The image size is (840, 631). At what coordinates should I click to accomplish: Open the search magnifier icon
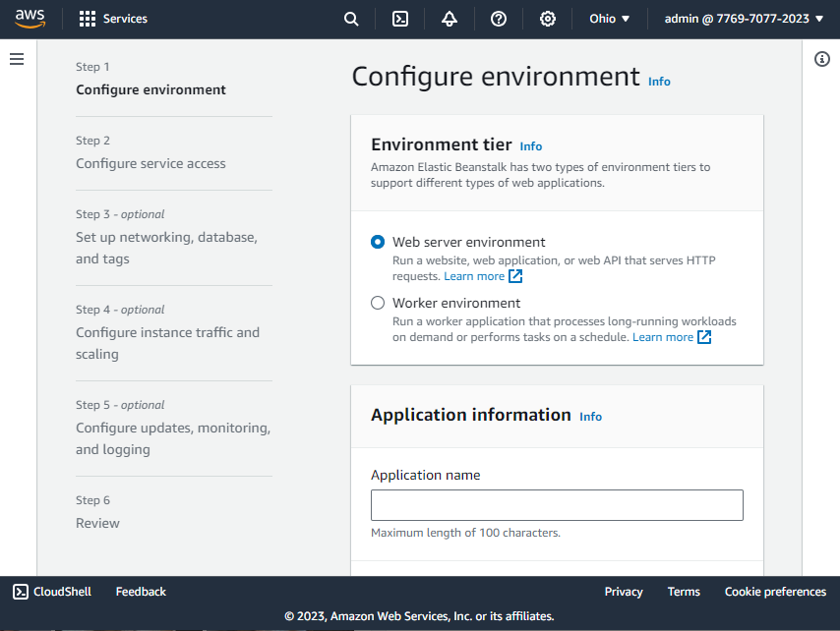351,20
